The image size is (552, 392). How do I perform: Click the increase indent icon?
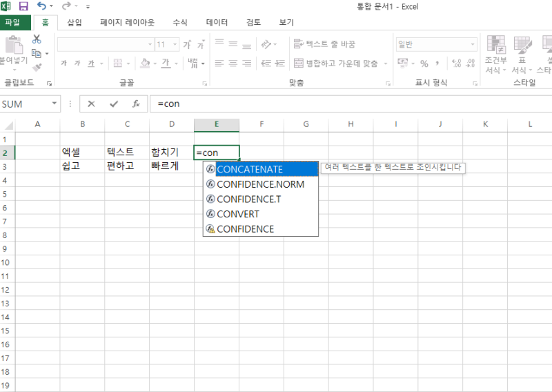[x=279, y=63]
